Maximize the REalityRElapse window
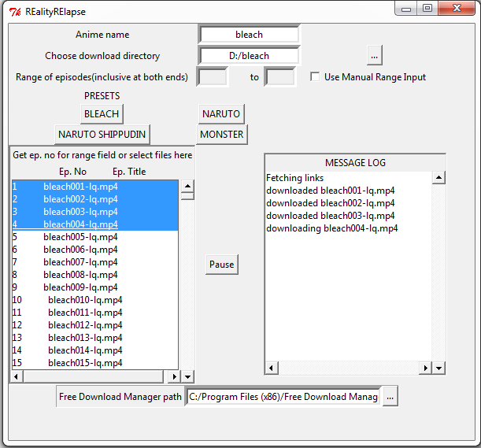The image size is (481, 448). pos(427,9)
